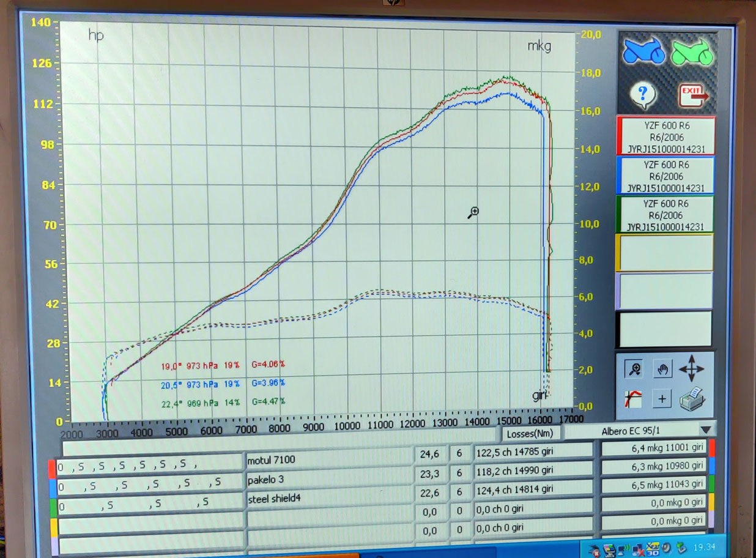The image size is (756, 558).
Task: Select the green-bordered YZF 600 R6 run slot
Action: tap(665, 214)
